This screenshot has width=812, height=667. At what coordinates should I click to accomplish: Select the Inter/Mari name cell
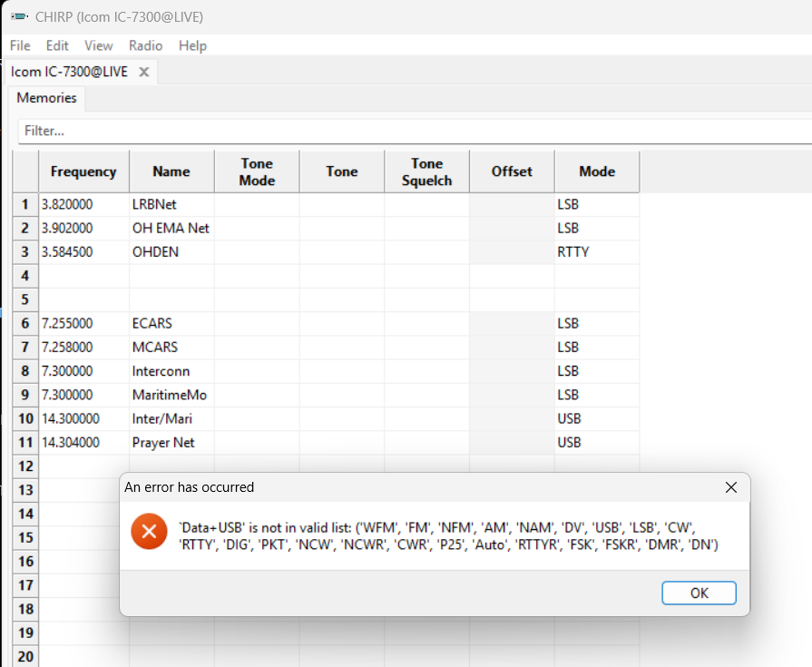tap(171, 419)
